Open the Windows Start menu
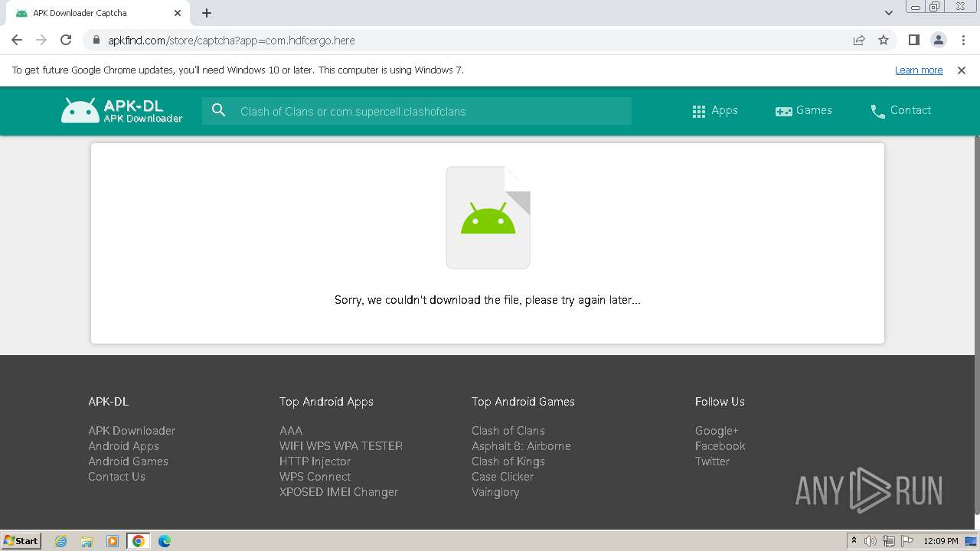Image resolution: width=980 pixels, height=551 pixels. point(21,540)
